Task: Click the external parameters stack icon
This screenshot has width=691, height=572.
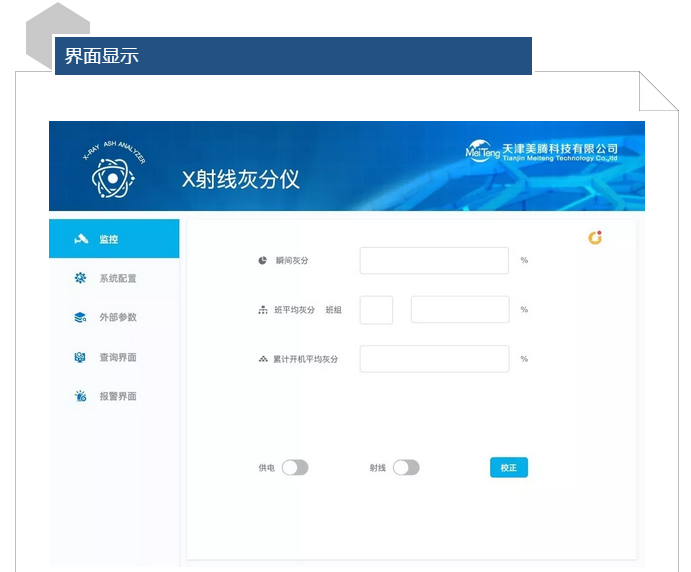Action: [80, 317]
